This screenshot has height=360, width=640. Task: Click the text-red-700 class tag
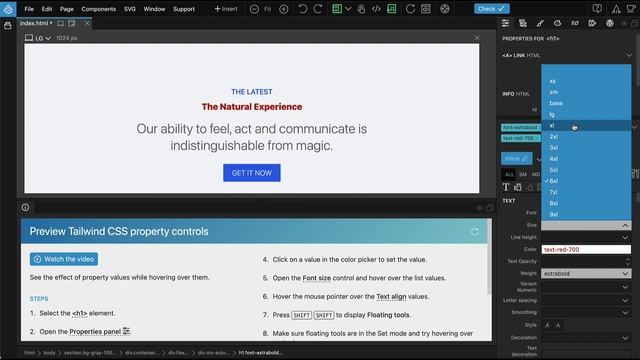520,138
